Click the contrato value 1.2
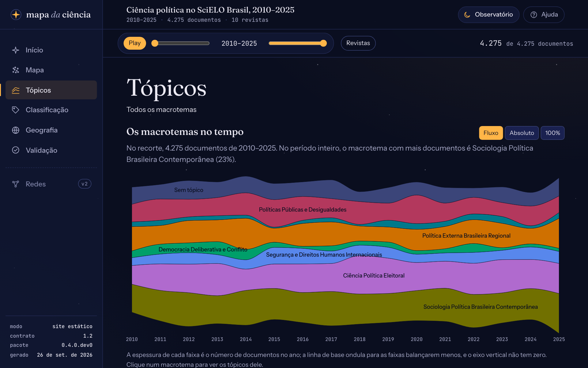The width and height of the screenshot is (588, 368). (88, 336)
